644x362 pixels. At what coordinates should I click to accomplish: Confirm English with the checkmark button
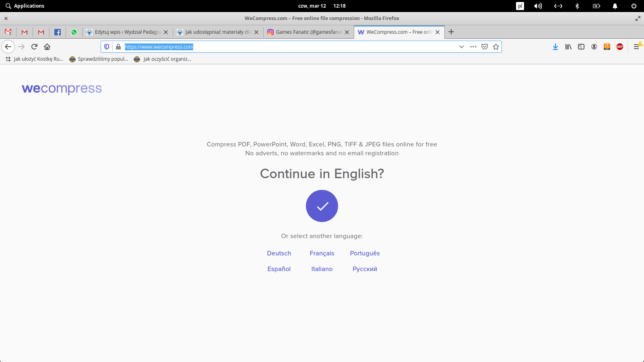[322, 206]
